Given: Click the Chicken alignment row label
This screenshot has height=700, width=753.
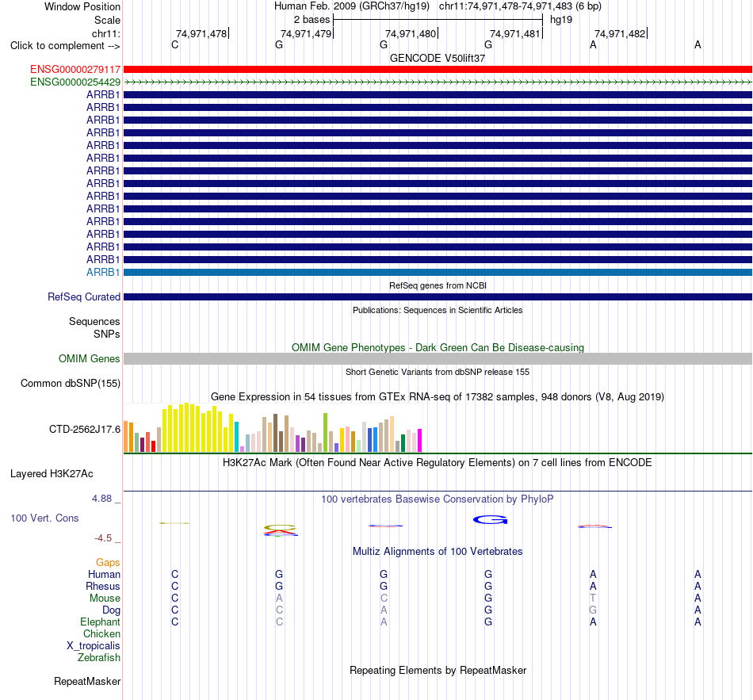Looking at the screenshot, I should click(x=101, y=634).
